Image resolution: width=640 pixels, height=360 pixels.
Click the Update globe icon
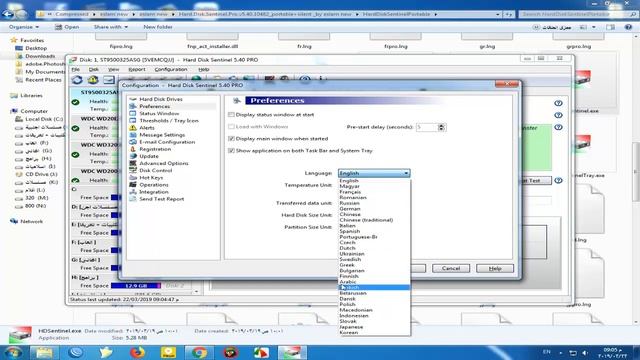point(133,156)
